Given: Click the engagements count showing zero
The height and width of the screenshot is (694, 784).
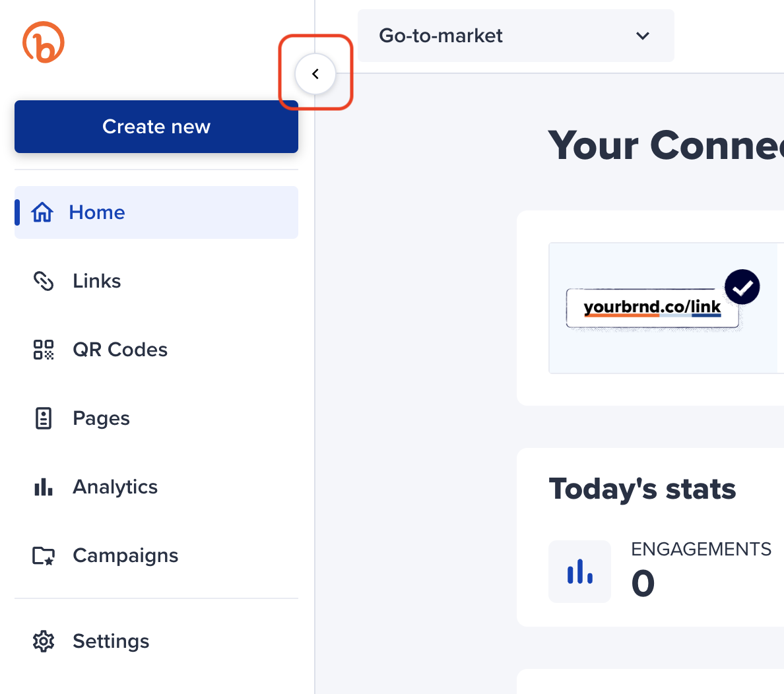Looking at the screenshot, I should click(642, 583).
